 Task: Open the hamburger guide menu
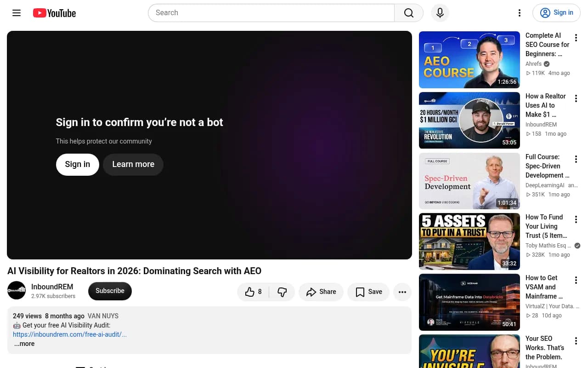click(x=17, y=13)
